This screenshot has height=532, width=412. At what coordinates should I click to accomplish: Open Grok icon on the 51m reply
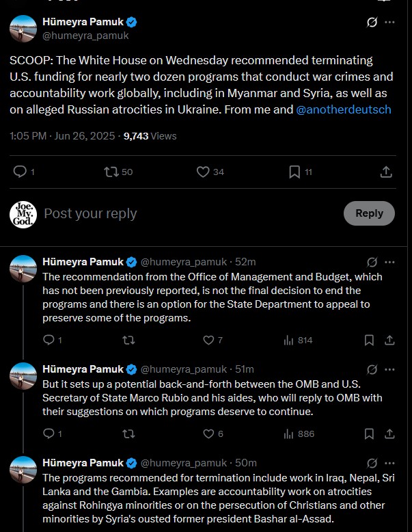coord(372,369)
